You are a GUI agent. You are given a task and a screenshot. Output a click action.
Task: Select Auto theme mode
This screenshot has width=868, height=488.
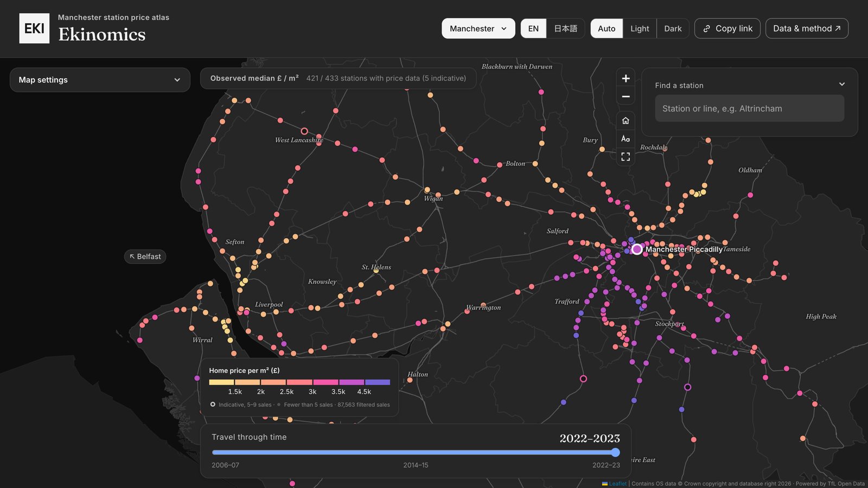tap(607, 29)
